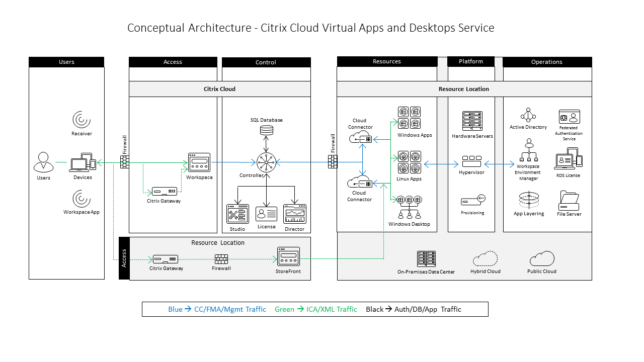Click the Workspace App icon
Image resolution: width=644 pixels, height=362 pixels.
(x=82, y=199)
